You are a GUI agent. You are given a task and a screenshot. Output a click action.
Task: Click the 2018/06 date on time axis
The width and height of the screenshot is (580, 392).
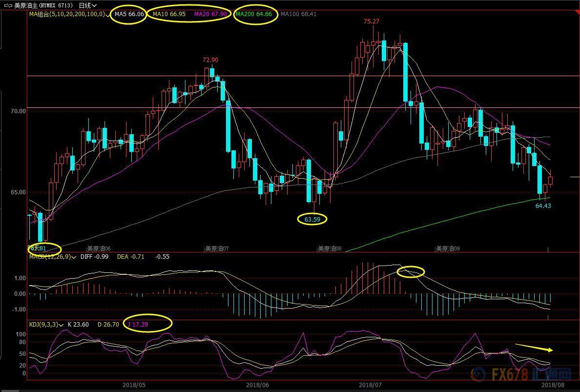pyautogui.click(x=257, y=385)
